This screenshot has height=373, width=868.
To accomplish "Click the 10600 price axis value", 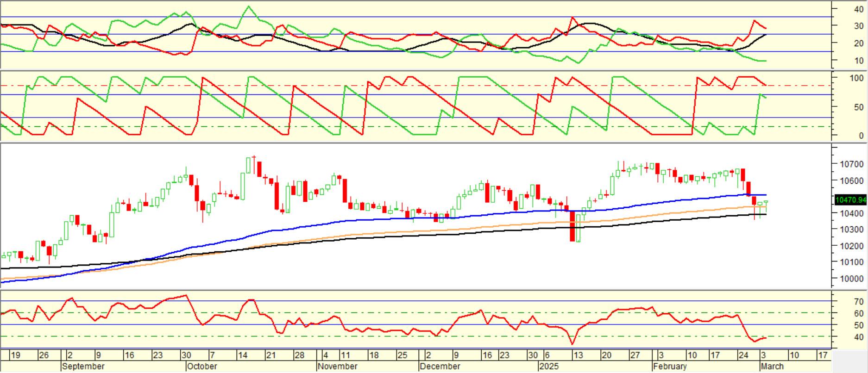I will pyautogui.click(x=852, y=180).
